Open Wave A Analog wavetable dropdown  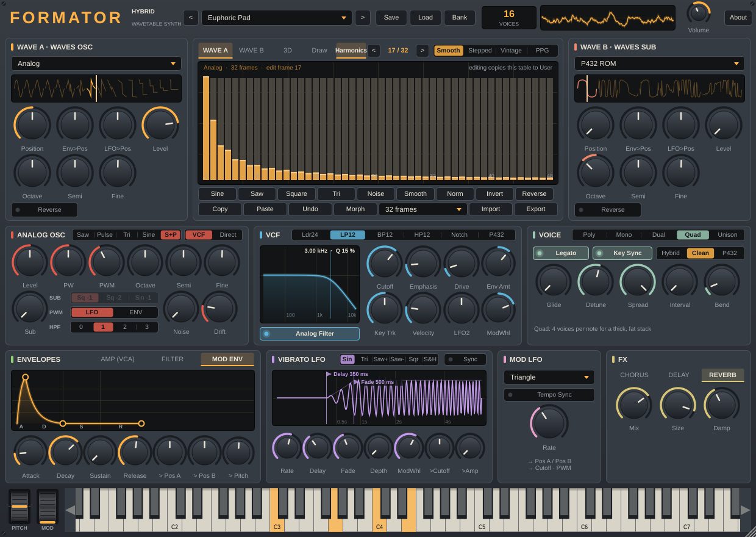coord(96,63)
